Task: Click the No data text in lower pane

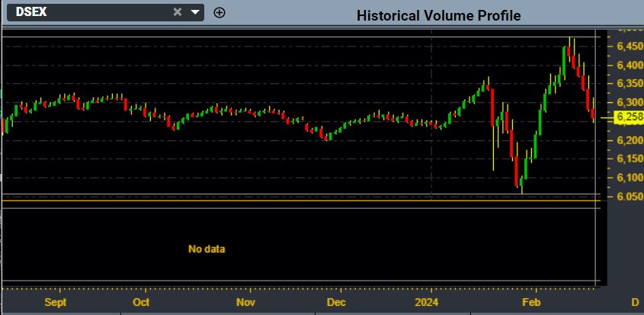Action: click(x=207, y=249)
